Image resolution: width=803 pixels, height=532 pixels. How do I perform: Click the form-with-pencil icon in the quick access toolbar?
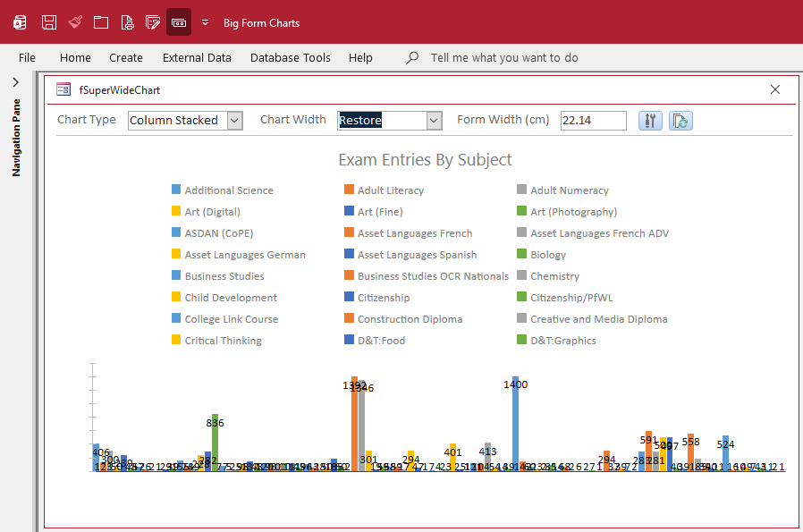coord(153,22)
